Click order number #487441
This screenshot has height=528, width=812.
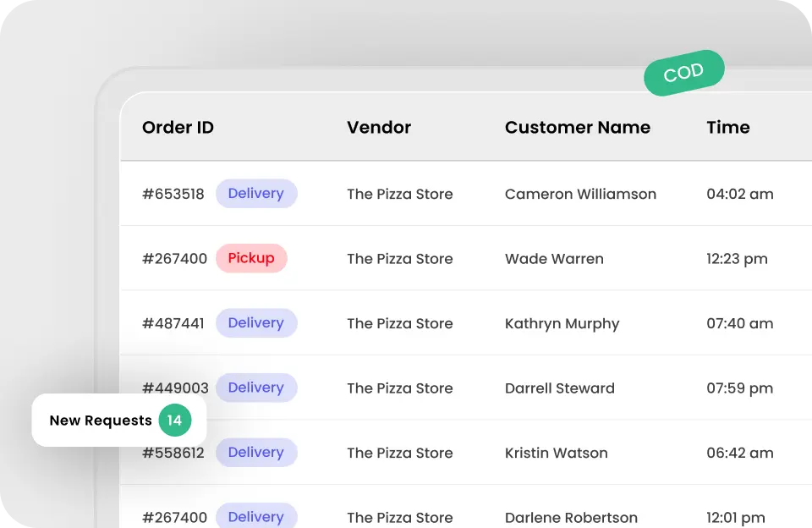173,323
